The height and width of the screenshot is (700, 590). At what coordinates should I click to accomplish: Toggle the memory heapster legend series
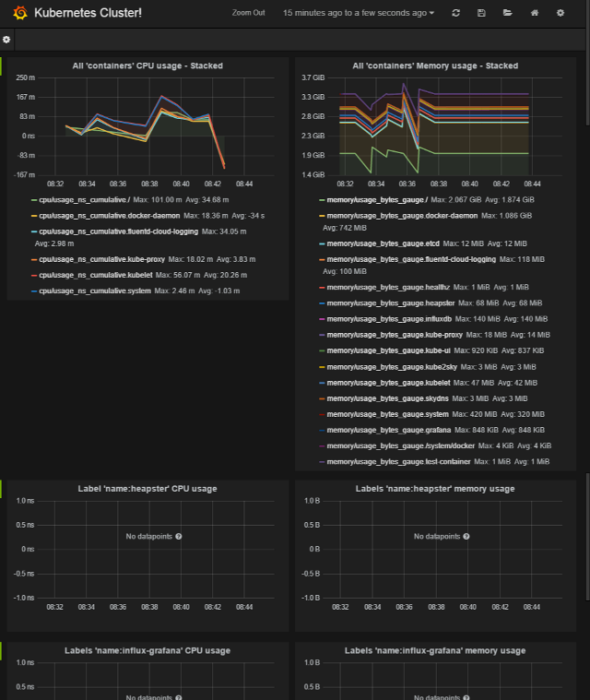[x=391, y=303]
